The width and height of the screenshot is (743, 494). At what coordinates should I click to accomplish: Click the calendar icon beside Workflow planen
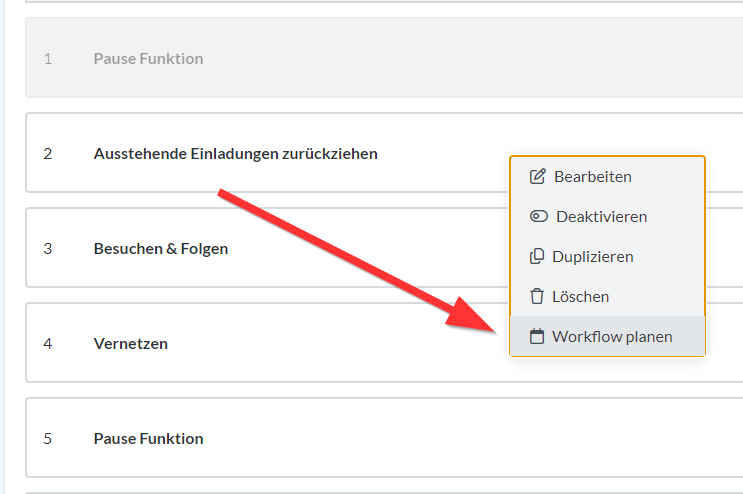tap(537, 337)
